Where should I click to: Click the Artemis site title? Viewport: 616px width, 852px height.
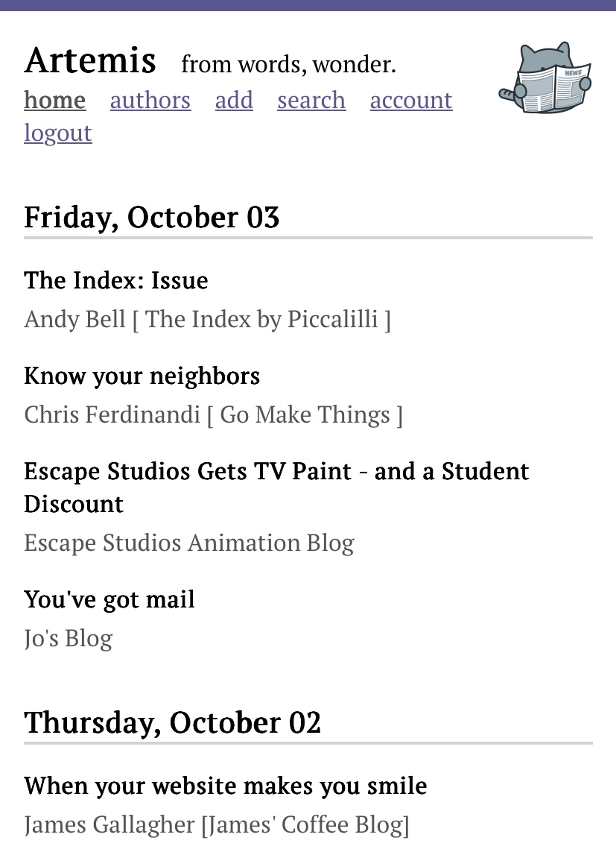click(x=90, y=60)
